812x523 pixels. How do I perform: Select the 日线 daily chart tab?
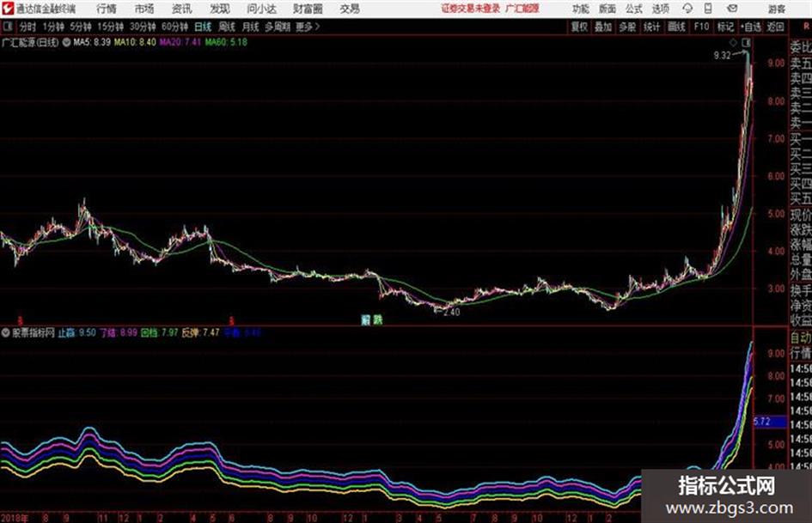pyautogui.click(x=203, y=27)
